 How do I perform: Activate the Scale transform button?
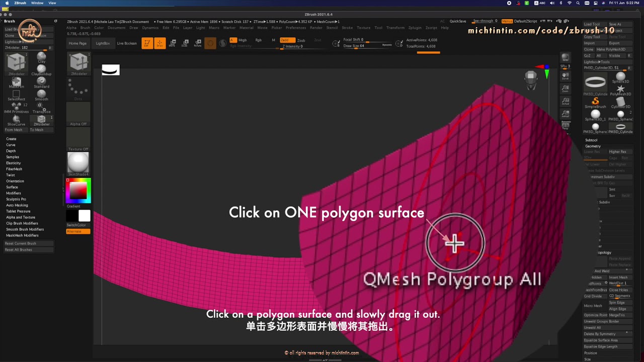[185, 43]
